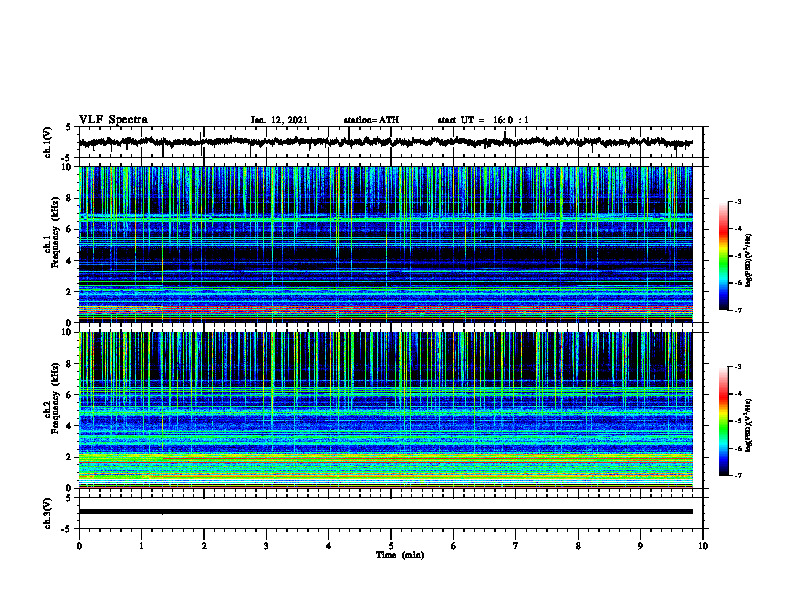
Task: Click the ch.1 spectrogram panel
Action: click(385, 244)
